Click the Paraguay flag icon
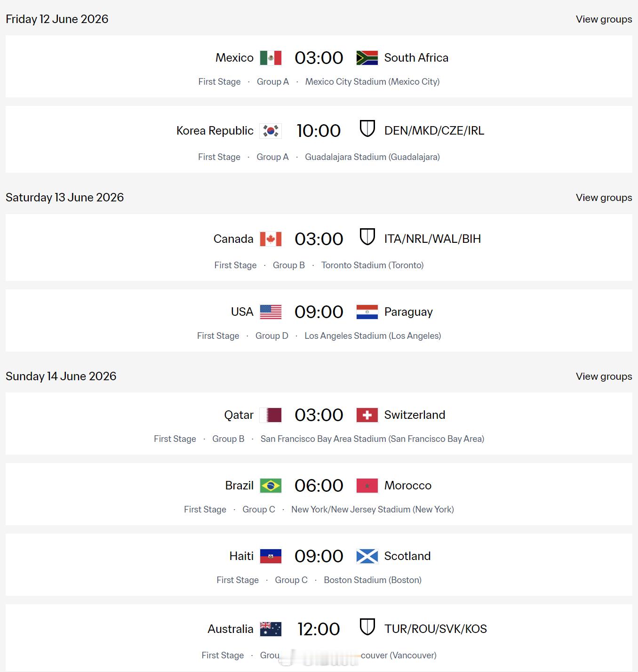Image resolution: width=638 pixels, height=672 pixels. coord(367,312)
